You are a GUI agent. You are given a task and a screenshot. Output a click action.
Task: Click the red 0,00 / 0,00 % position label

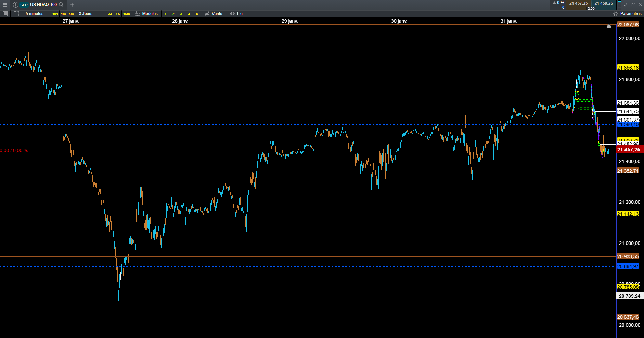(14, 151)
